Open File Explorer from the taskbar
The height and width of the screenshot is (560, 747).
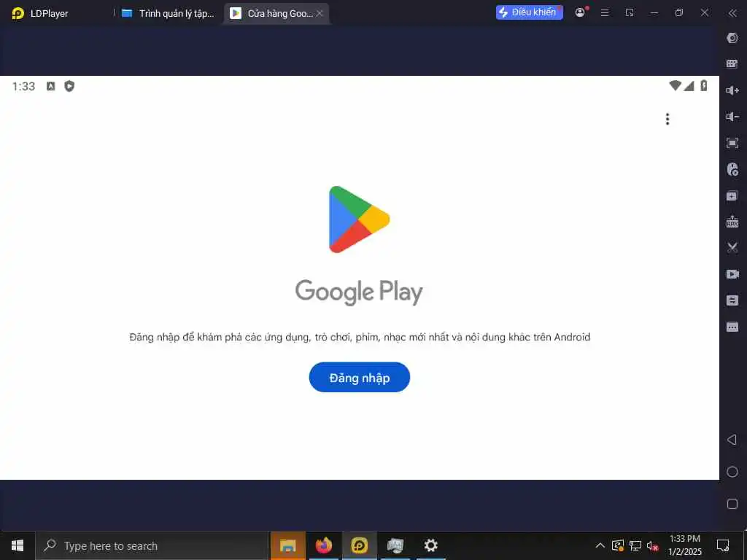(287, 545)
